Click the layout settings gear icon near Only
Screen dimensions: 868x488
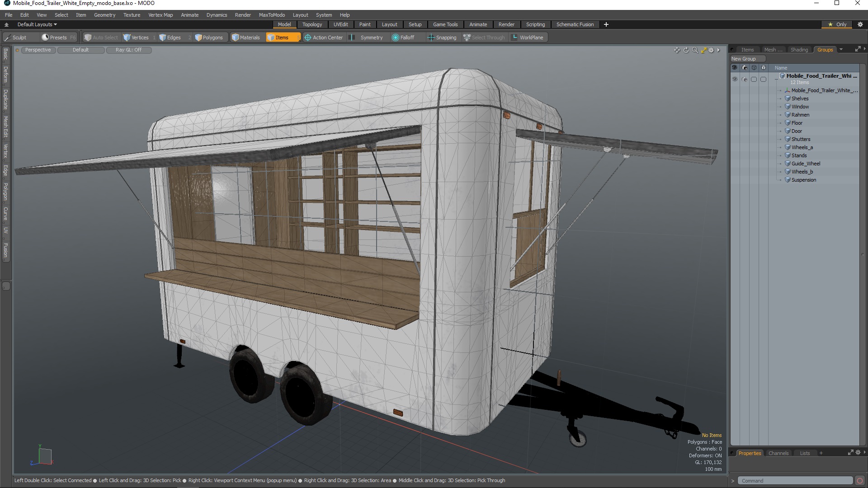[x=860, y=24]
